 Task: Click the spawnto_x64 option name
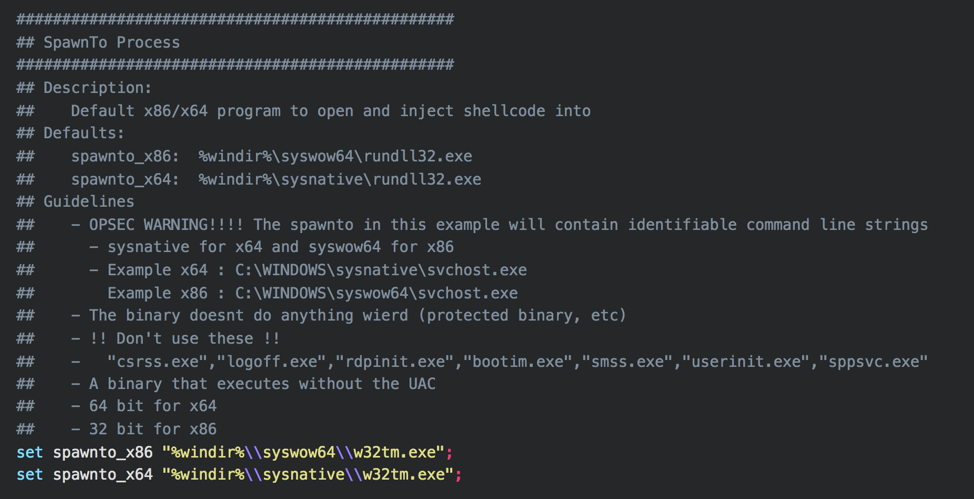[103, 474]
